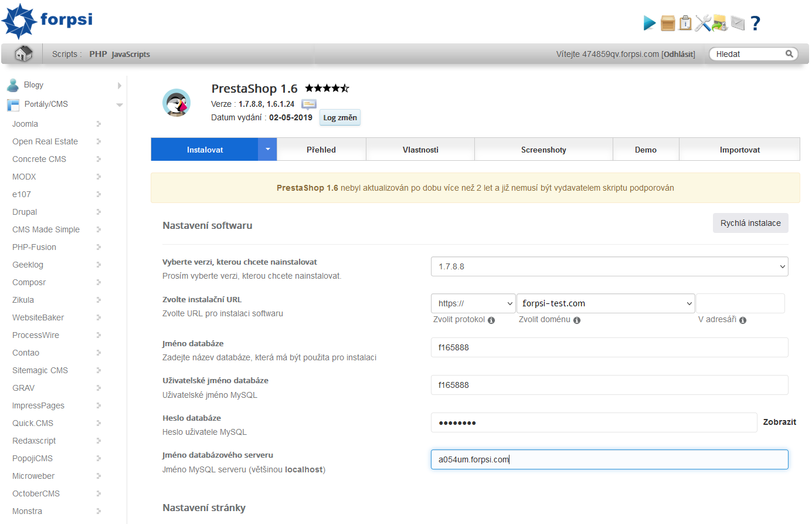The width and height of the screenshot is (812, 524).
Task: Open email settings envelope icon
Action: (x=738, y=23)
